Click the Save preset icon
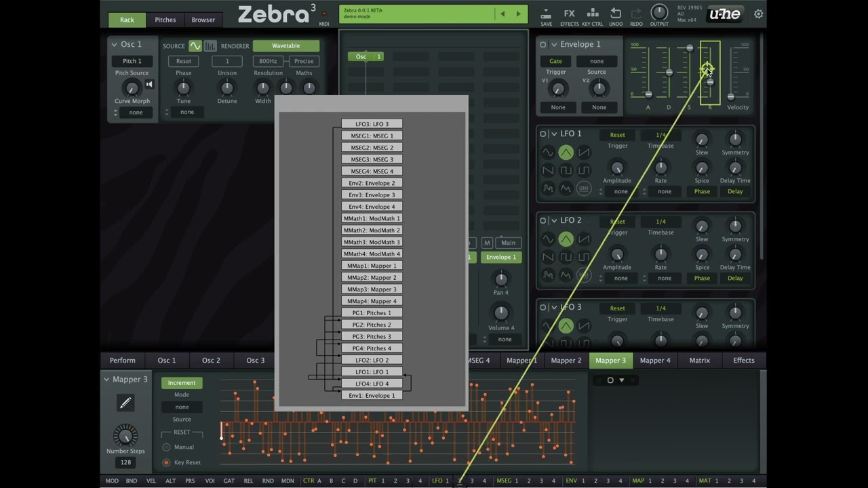 pyautogui.click(x=546, y=14)
